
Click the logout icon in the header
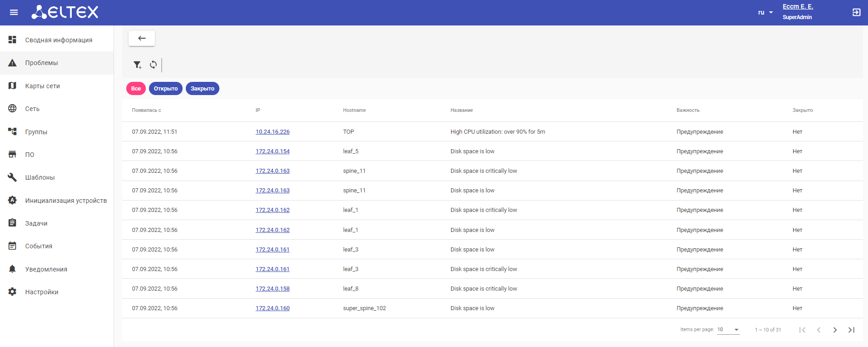[856, 12]
